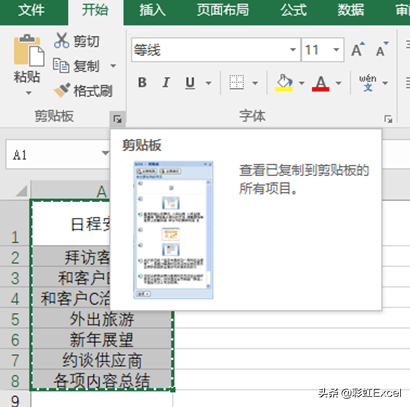Click the Name Box showing A1
410x407 pixels.
click(x=53, y=154)
